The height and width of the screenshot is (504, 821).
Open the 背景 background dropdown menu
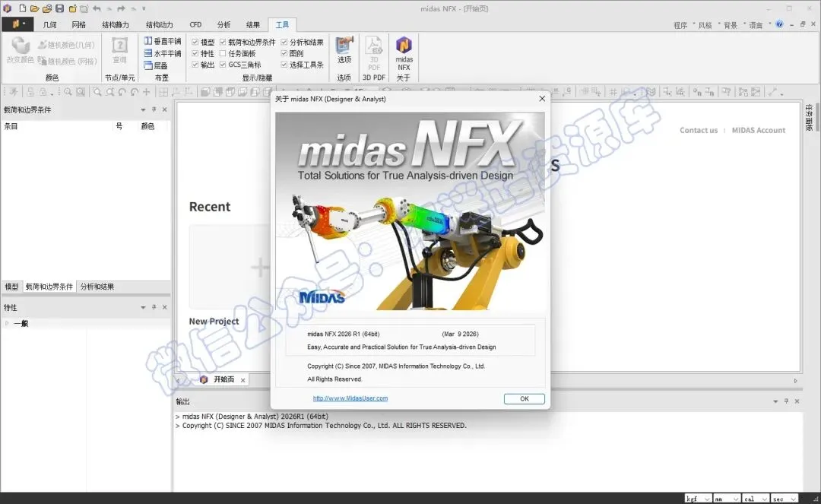point(734,24)
